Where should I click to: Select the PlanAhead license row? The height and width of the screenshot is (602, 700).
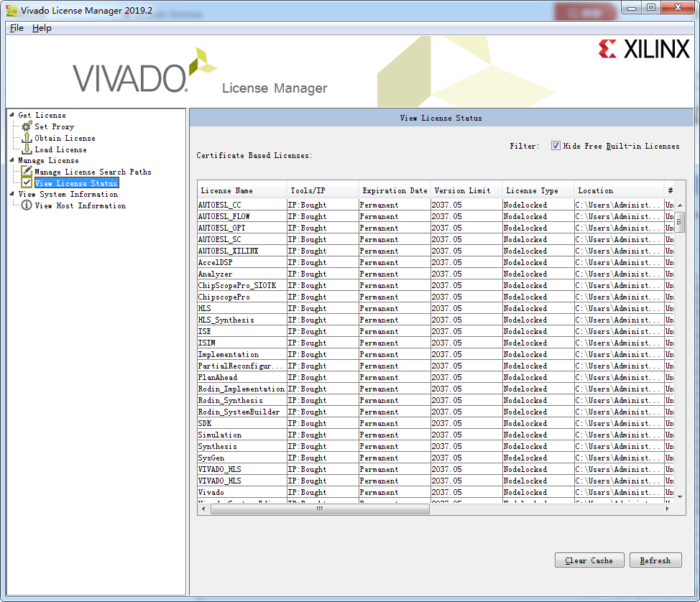(436, 378)
